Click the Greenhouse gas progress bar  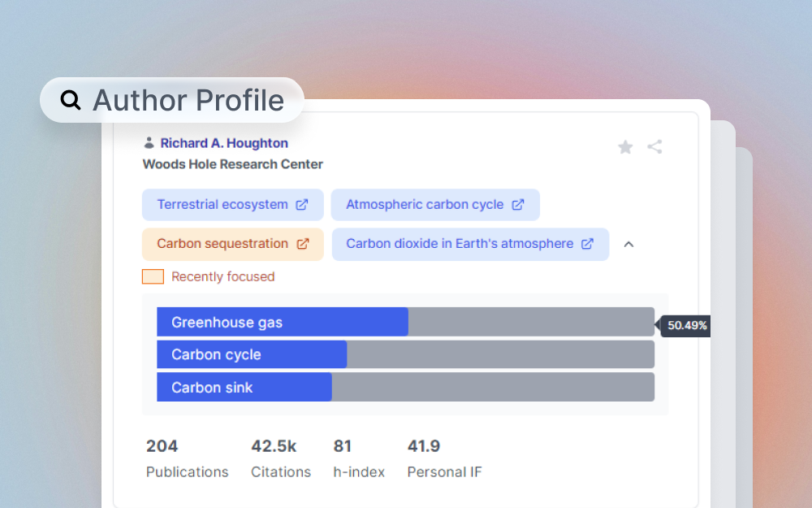click(282, 322)
